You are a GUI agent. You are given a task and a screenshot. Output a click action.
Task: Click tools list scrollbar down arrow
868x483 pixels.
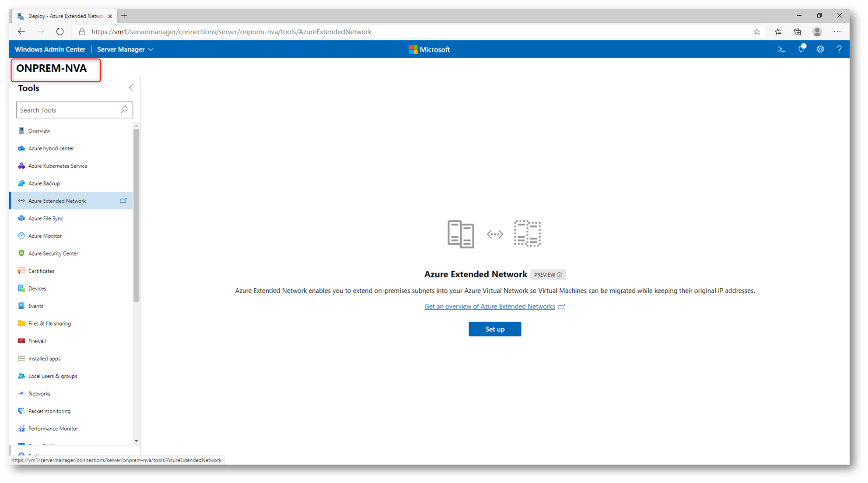pos(136,441)
